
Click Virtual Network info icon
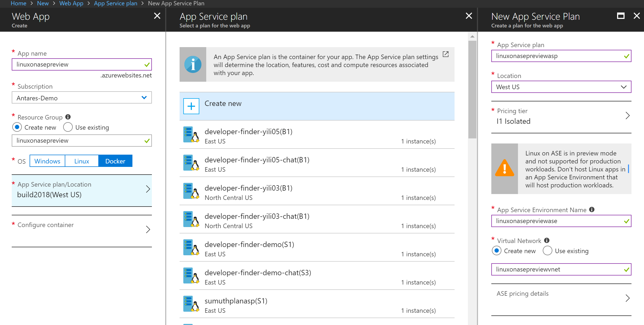click(x=547, y=240)
